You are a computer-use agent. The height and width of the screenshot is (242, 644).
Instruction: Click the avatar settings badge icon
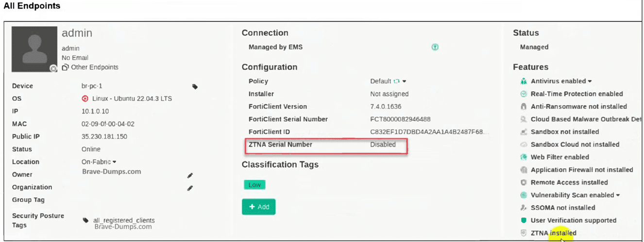tap(53, 69)
